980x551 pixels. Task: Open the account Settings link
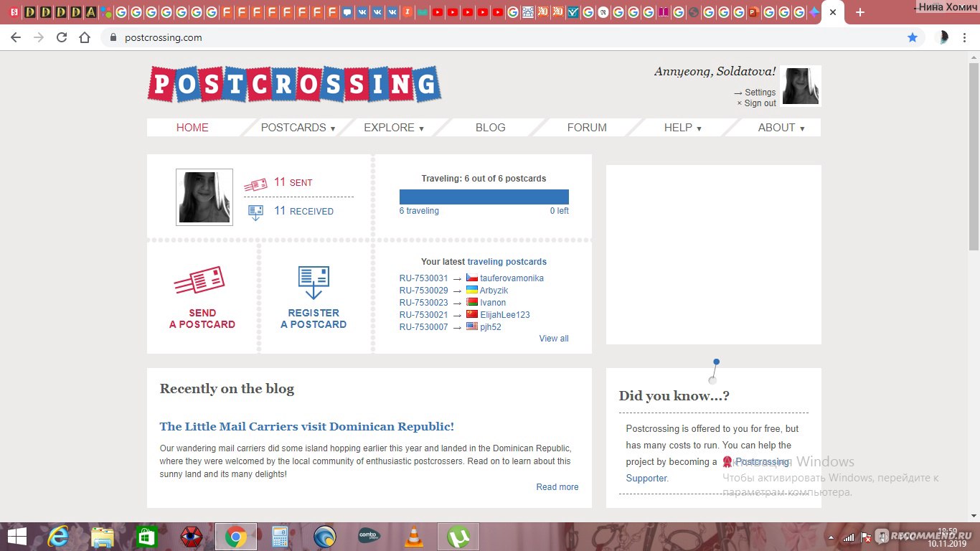tap(760, 93)
